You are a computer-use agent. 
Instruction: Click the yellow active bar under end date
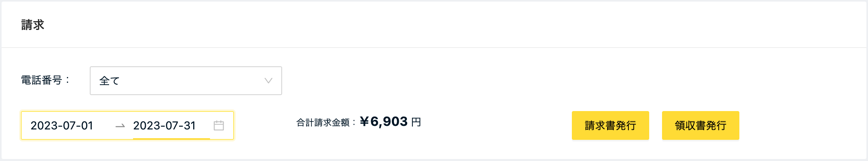coord(172,139)
